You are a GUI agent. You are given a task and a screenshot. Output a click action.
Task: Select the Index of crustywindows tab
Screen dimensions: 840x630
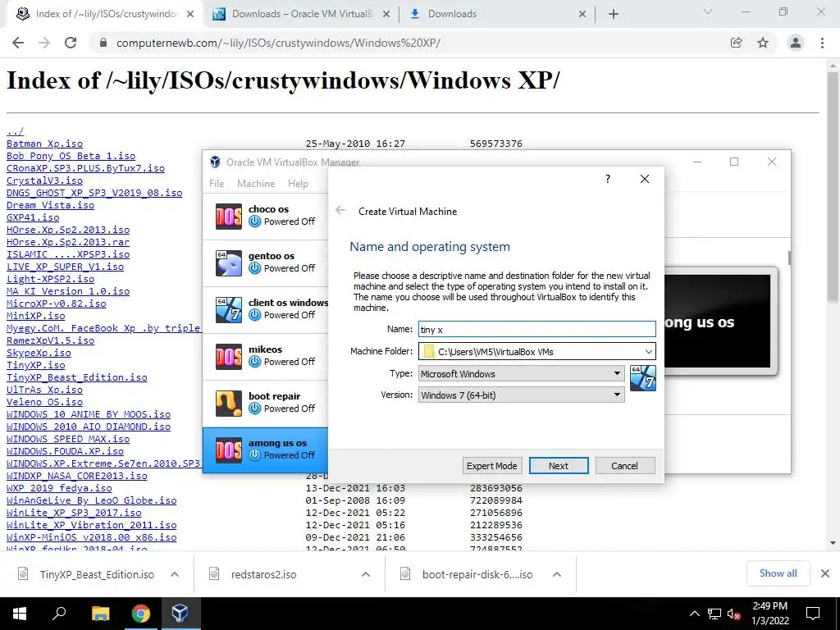click(x=106, y=14)
